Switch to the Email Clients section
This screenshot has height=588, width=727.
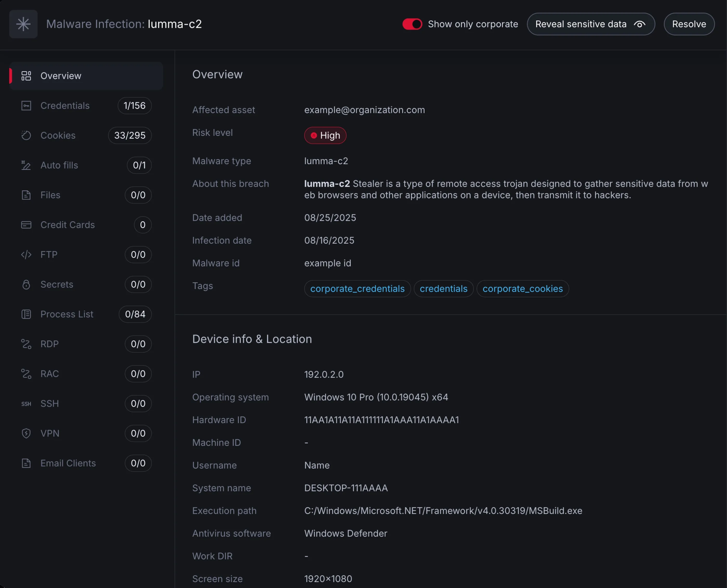[68, 463]
